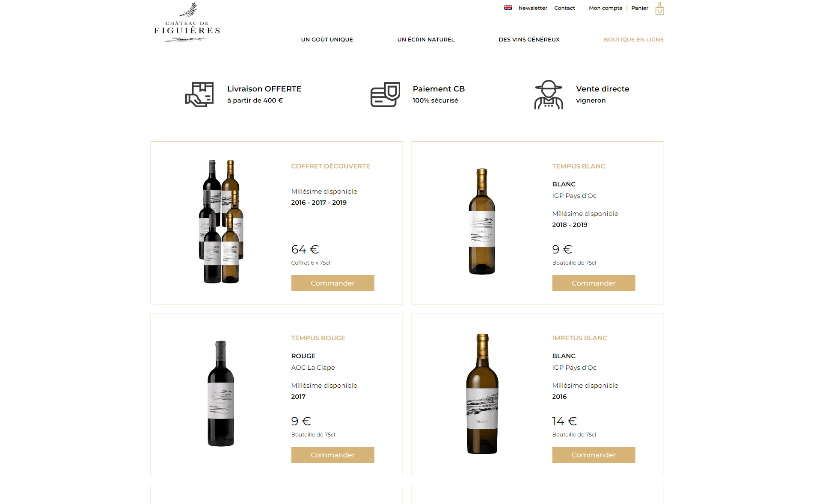Order Tempus Rouge with Commander button
This screenshot has width=813, height=504.
pos(333,455)
